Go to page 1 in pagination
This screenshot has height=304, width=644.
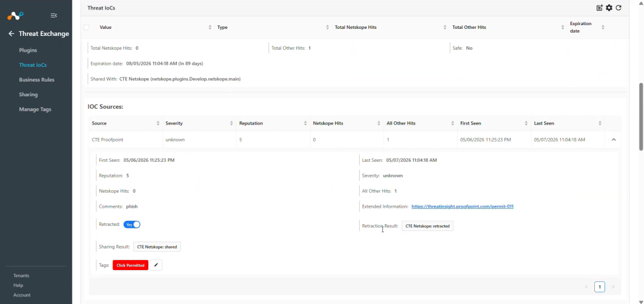[599, 287]
